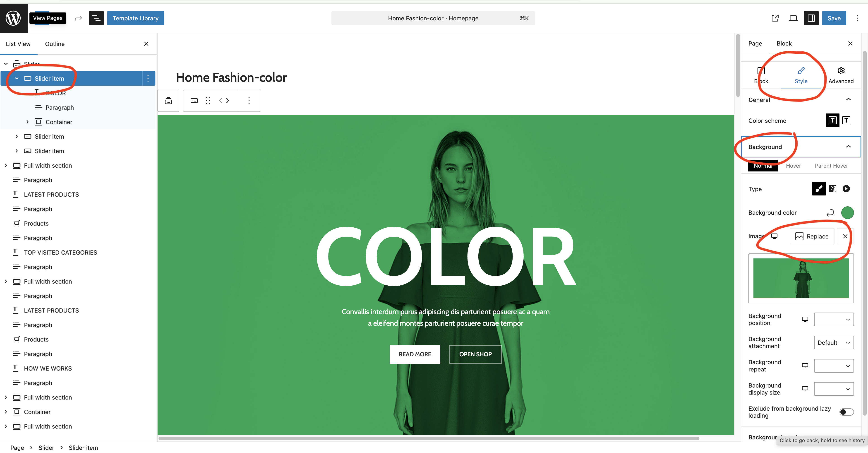868x453 pixels.
Task: Select the video background type icon
Action: tap(846, 189)
